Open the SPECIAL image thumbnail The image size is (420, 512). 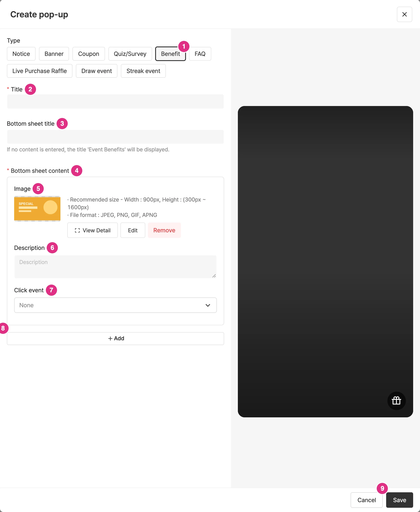tap(37, 209)
